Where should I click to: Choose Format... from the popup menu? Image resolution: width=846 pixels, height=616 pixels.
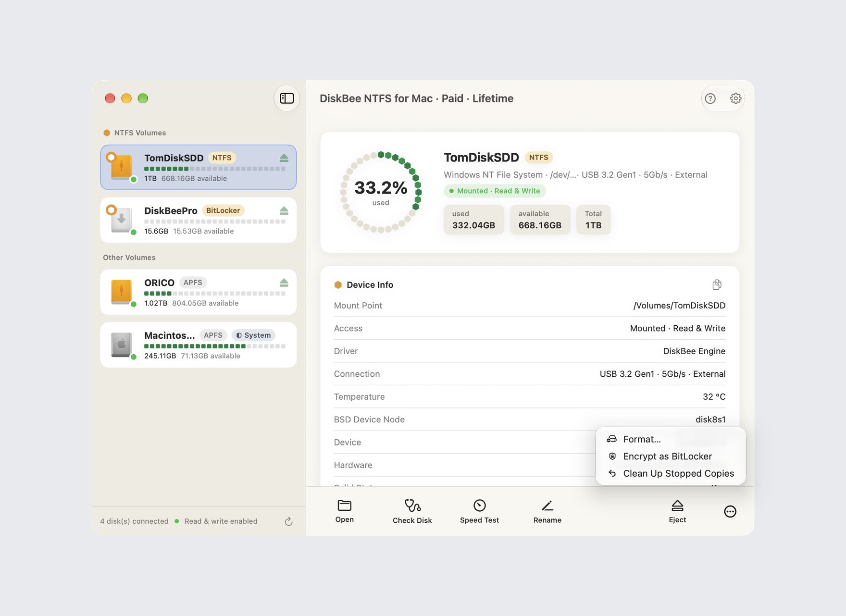(671, 439)
